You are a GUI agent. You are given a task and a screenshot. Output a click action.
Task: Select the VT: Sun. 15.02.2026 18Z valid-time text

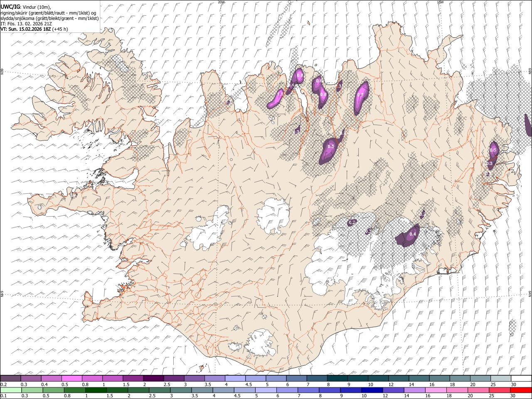[25, 29]
